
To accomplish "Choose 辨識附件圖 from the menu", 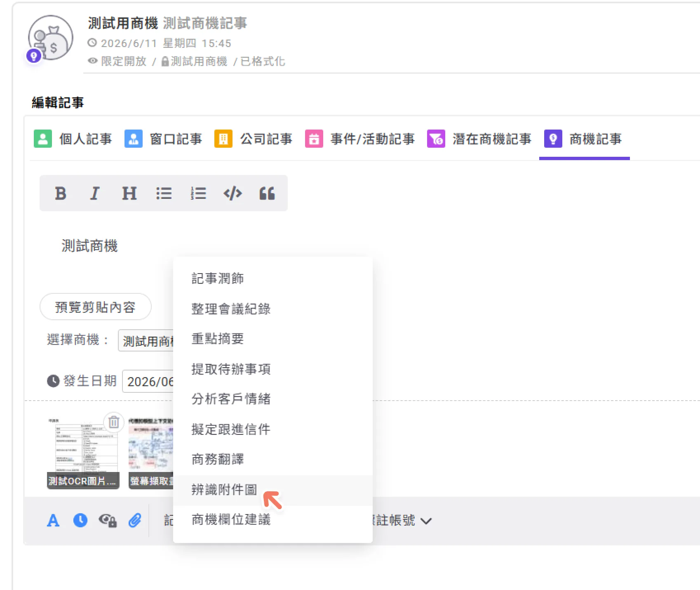I will point(272,490).
